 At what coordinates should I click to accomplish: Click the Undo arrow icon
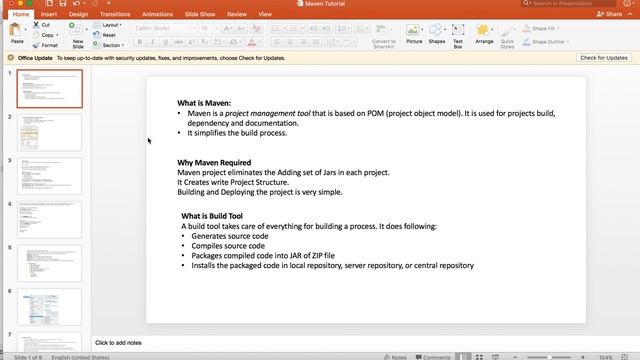[x=76, y=3]
